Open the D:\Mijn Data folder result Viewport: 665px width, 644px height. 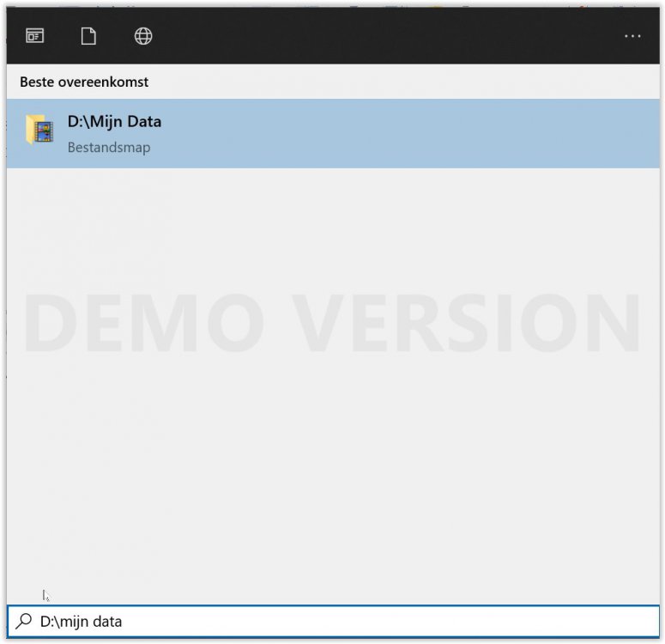(x=333, y=134)
